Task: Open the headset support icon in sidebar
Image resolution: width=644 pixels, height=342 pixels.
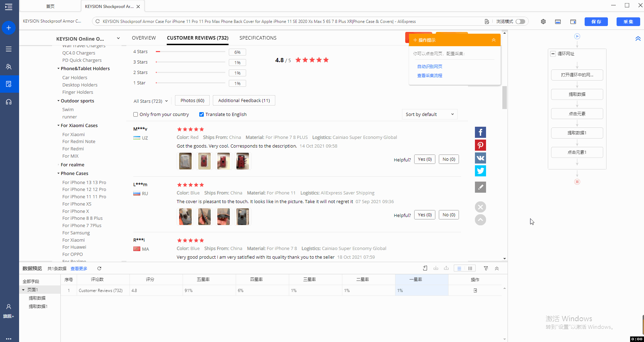Action: (9, 102)
